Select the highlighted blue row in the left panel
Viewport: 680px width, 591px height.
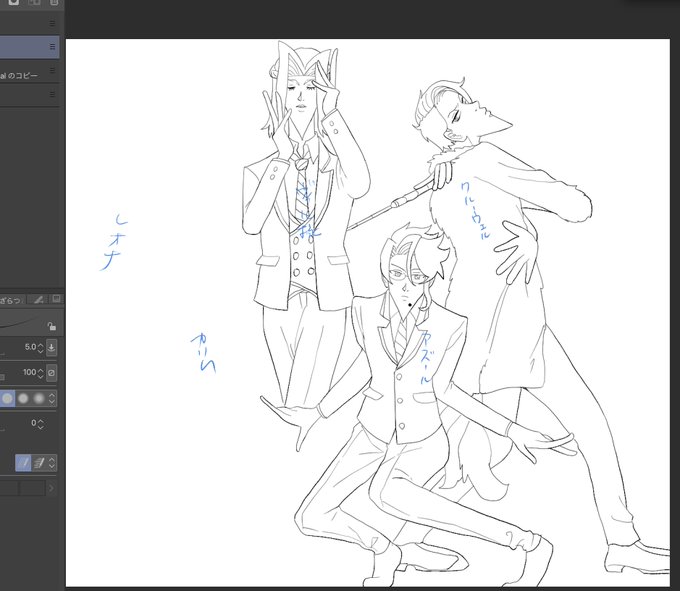[29, 47]
